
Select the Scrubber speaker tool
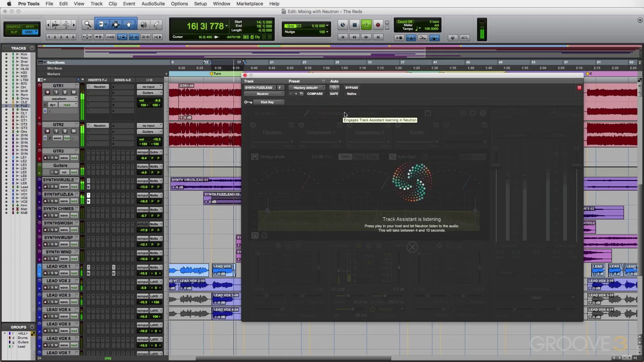pos(143,25)
